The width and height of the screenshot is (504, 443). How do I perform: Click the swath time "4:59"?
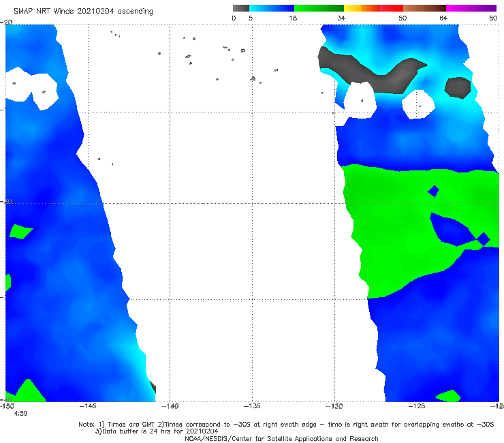(x=20, y=414)
